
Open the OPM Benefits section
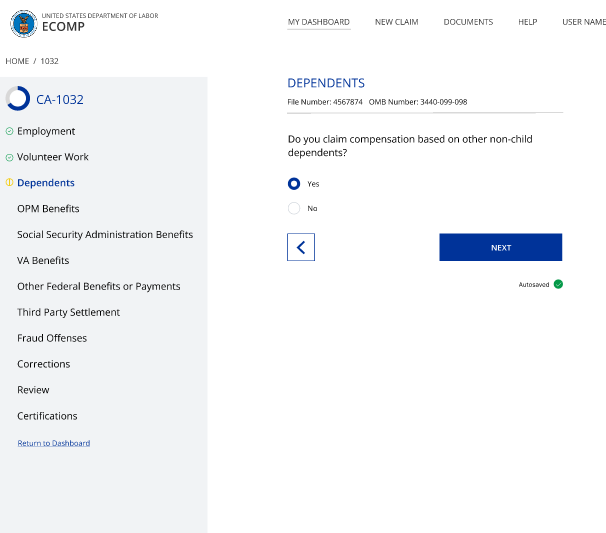pos(48,209)
